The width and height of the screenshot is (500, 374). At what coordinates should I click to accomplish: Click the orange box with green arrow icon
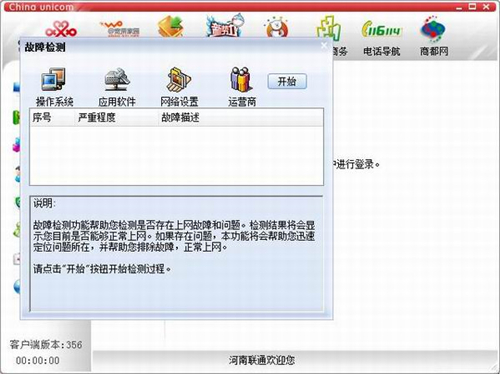click(171, 26)
